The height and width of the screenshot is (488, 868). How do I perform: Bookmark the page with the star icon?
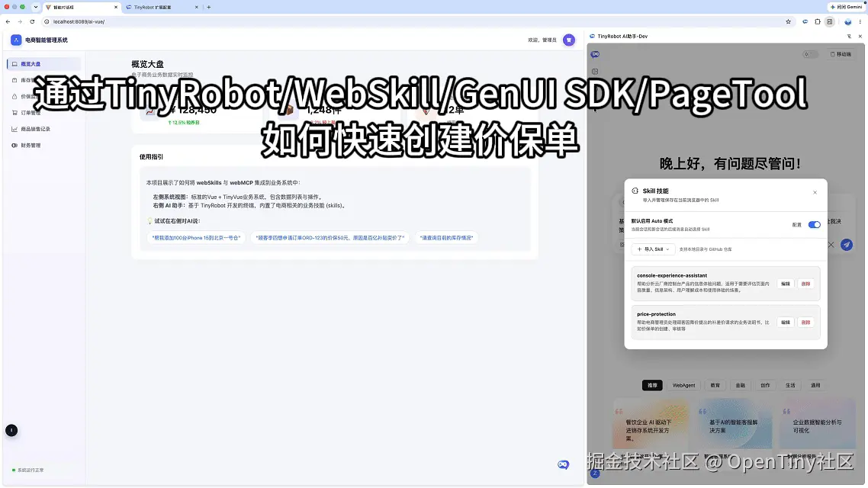(788, 21)
